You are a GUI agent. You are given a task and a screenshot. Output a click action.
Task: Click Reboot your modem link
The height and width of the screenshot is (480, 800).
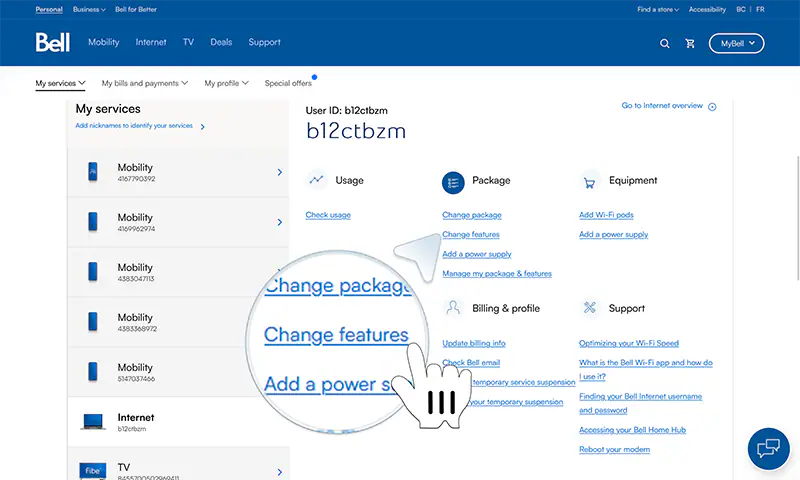pyautogui.click(x=614, y=449)
